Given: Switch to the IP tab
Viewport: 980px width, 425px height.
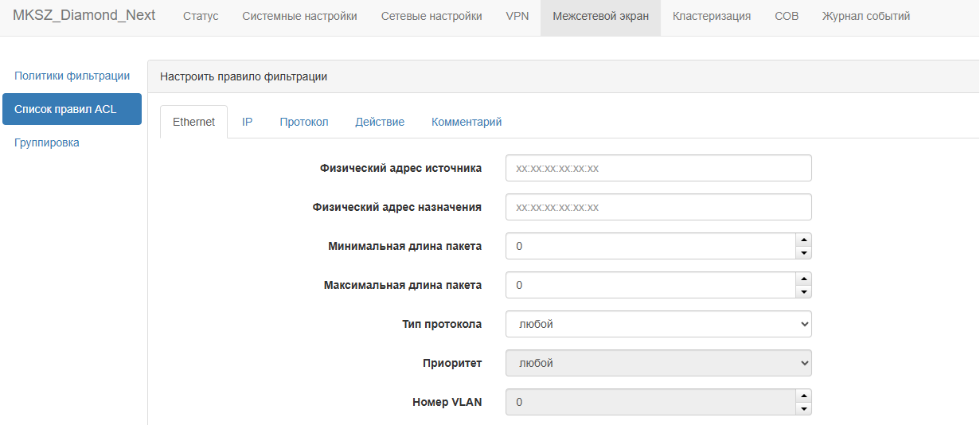Looking at the screenshot, I should pyautogui.click(x=248, y=122).
